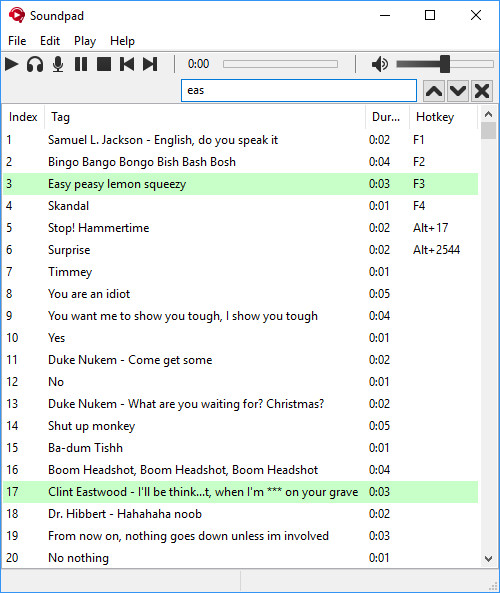Click the 'Alt+17' hotkey cell
500x593 pixels.
point(430,228)
